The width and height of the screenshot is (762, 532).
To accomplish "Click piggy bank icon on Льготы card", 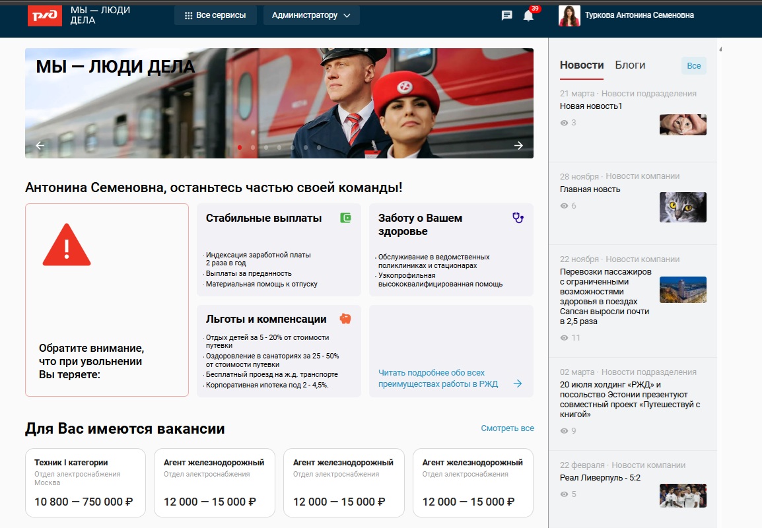I will pos(345,319).
